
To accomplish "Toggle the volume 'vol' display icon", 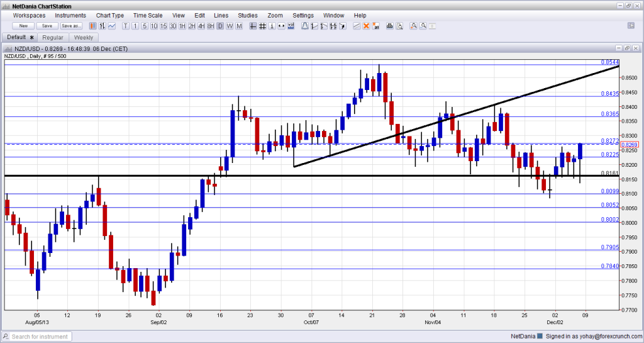I will point(291,26).
